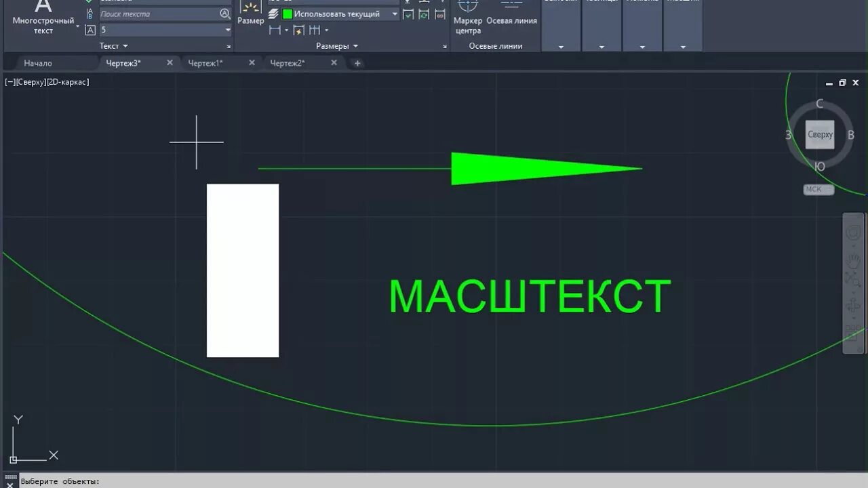Click the command line Выберите объекты prompt
The image size is (868, 488).
[x=60, y=481]
